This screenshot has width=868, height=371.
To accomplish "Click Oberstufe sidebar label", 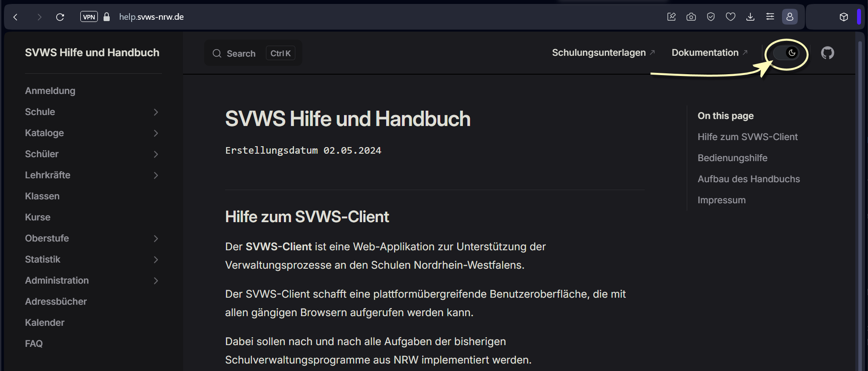I will [x=47, y=238].
